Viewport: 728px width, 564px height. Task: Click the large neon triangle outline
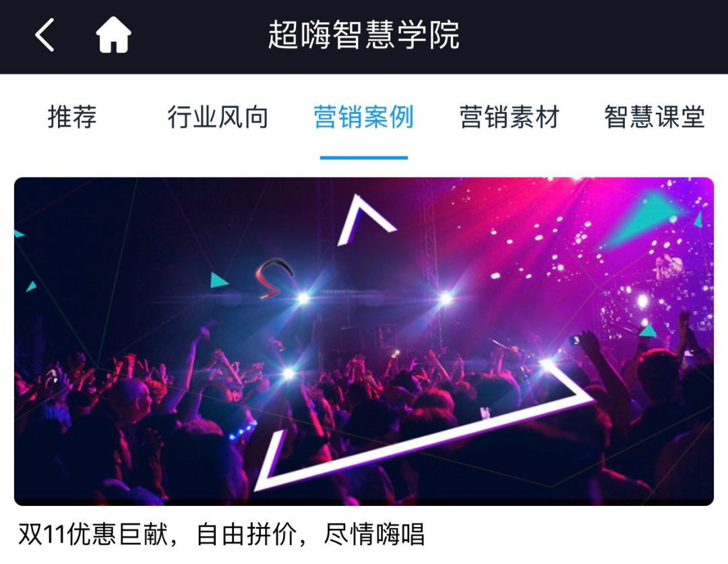coord(423,425)
